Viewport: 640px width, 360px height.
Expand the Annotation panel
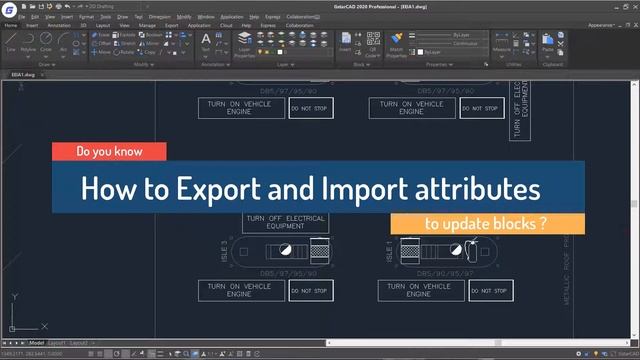[x=215, y=64]
